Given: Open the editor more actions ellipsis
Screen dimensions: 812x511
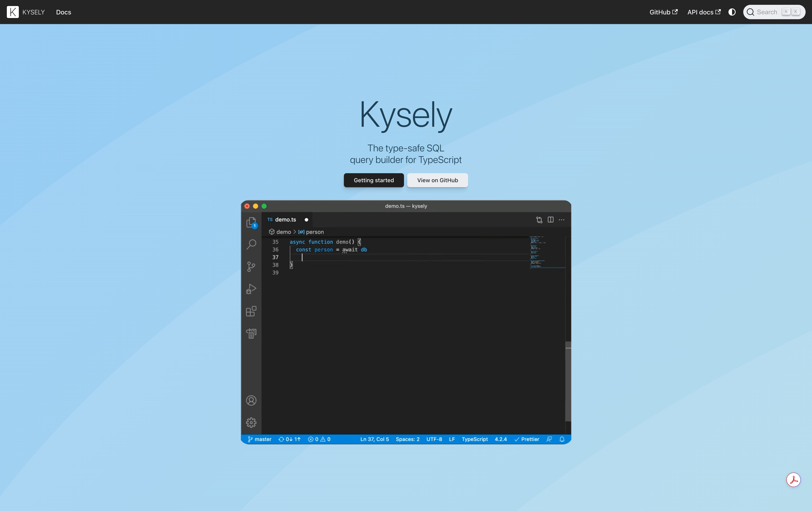Looking at the screenshot, I should coord(562,220).
